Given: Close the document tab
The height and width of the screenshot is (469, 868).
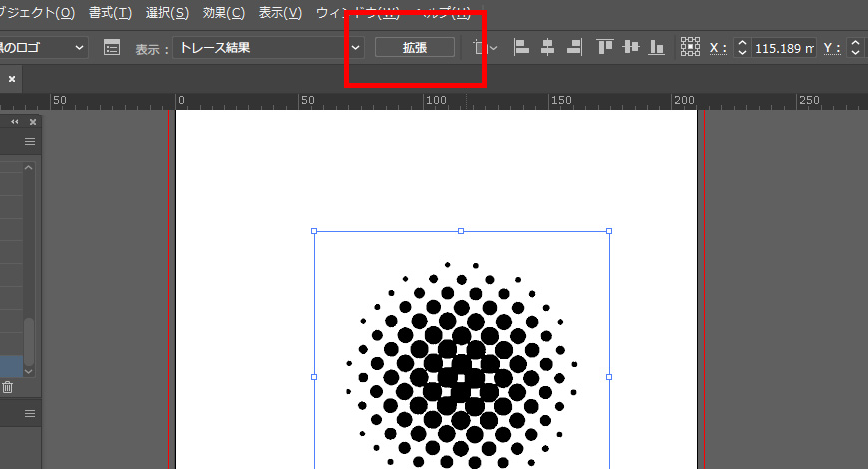Looking at the screenshot, I should point(12,78).
